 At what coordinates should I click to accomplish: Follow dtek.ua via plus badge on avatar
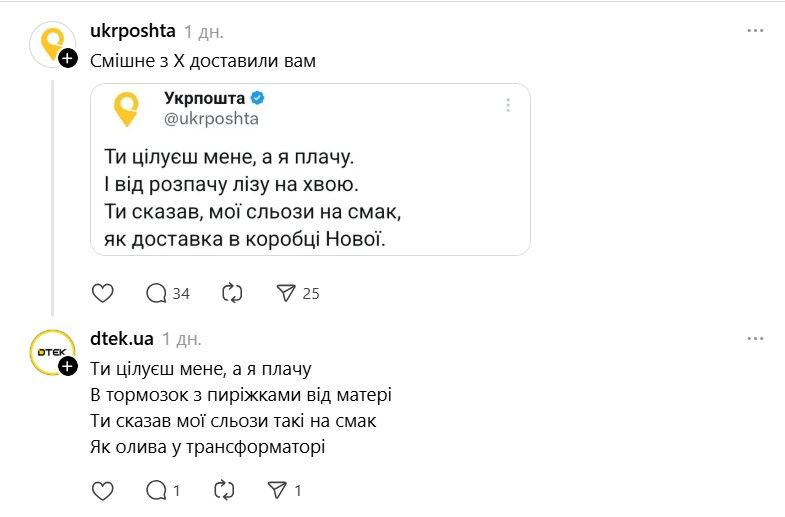[x=68, y=367]
